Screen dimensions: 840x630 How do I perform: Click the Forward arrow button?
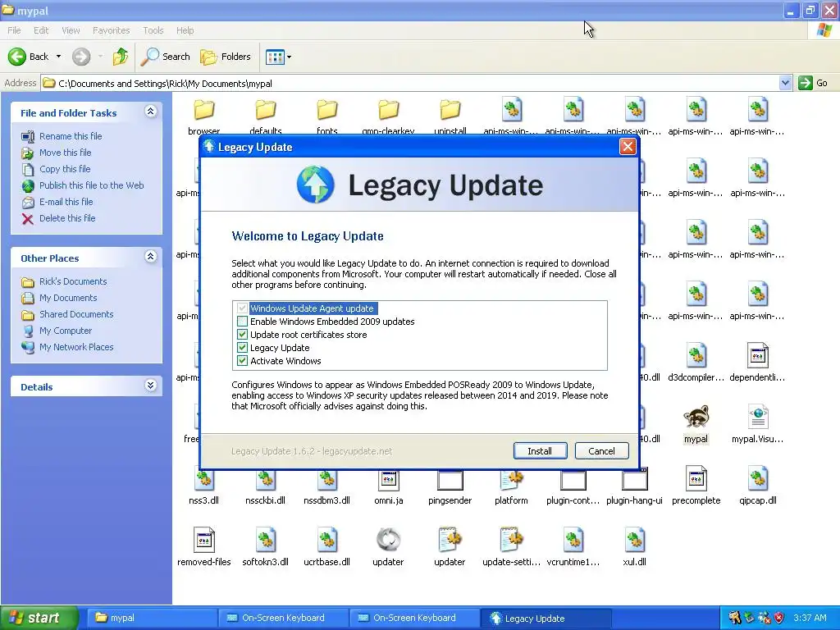pos(81,57)
